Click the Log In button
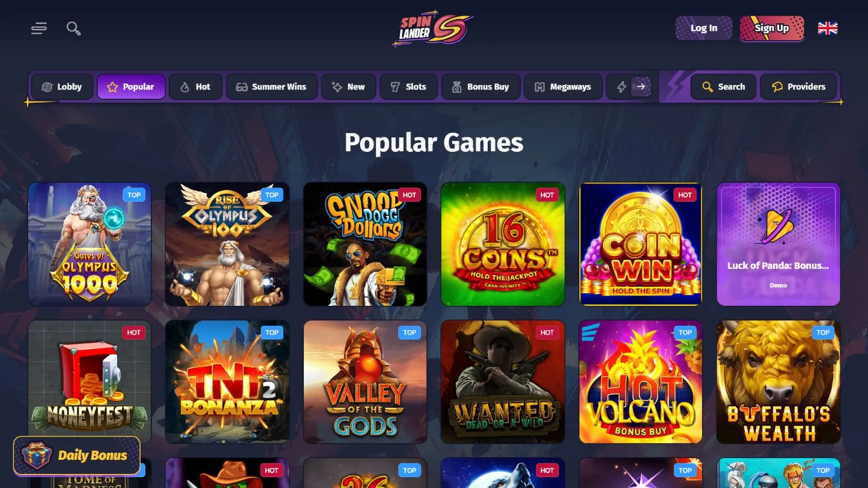This screenshot has width=868, height=488. point(704,28)
